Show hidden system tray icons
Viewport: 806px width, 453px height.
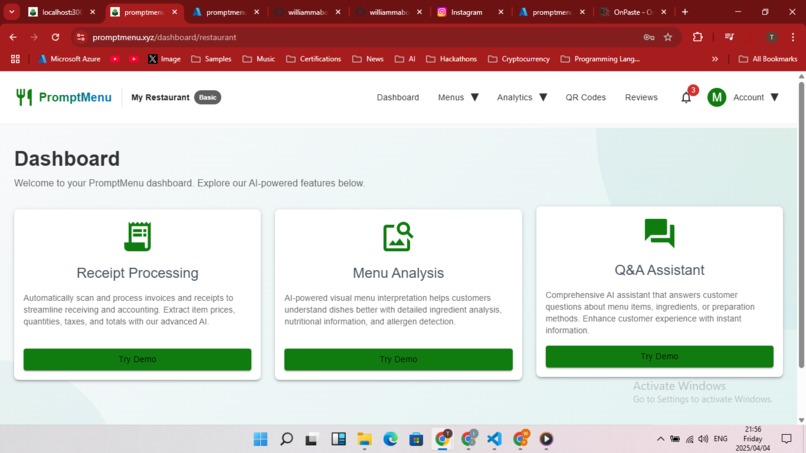pyautogui.click(x=661, y=439)
